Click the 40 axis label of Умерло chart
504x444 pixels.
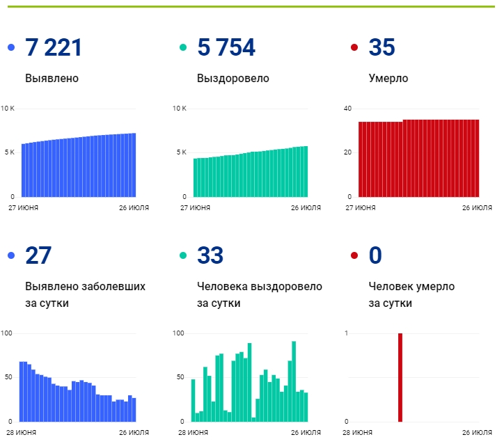click(x=347, y=109)
